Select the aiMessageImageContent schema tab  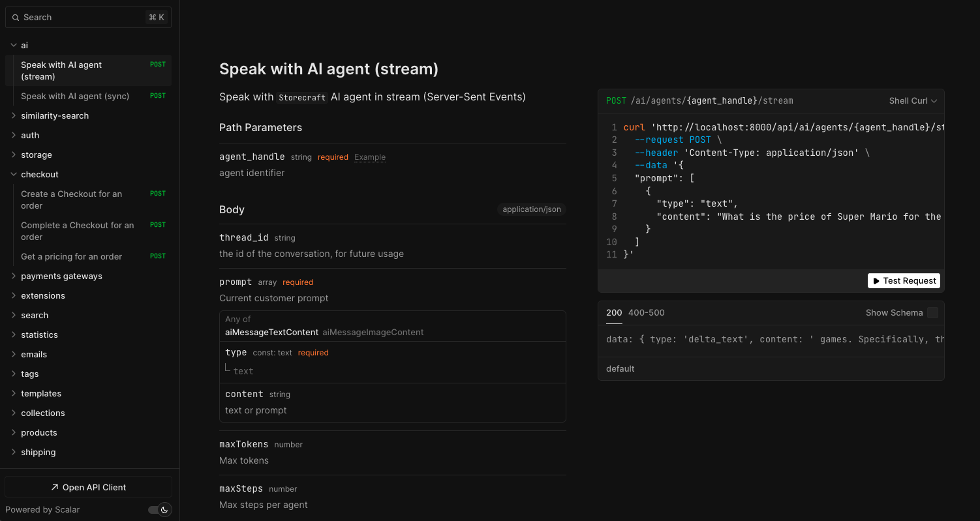coord(373,333)
